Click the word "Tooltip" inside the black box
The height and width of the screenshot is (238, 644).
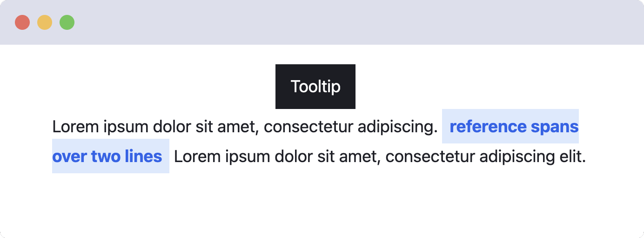315,87
